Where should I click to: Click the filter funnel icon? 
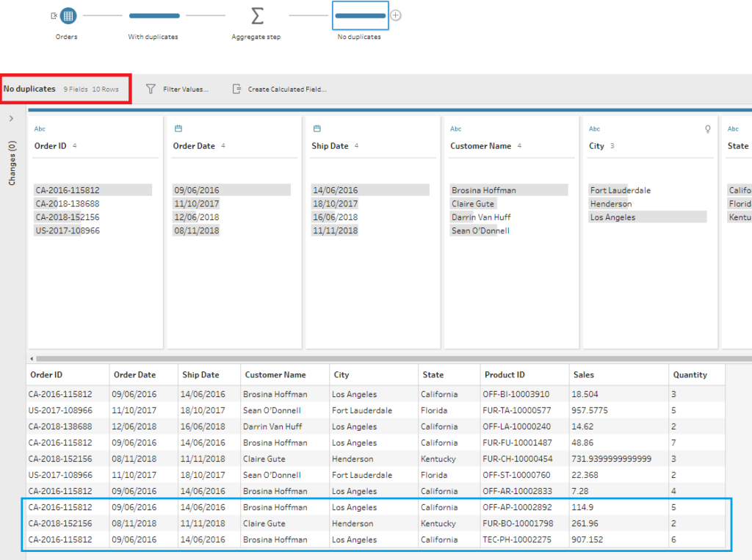[151, 89]
